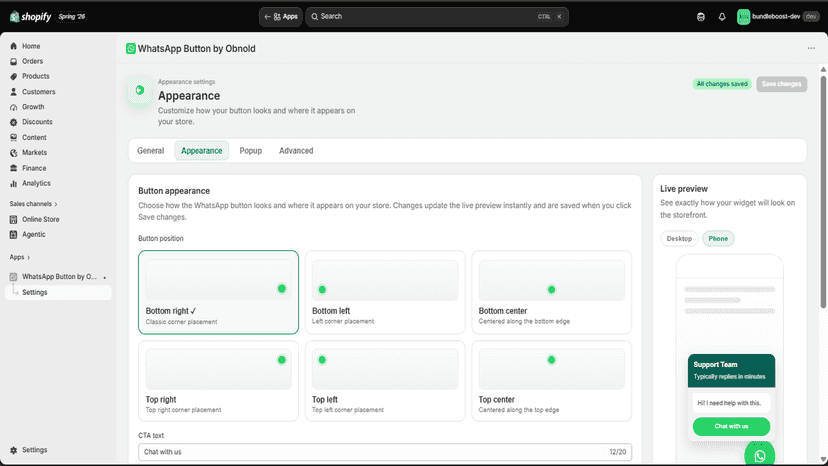Open bundleboost-dev account menu
828x466 pixels.
click(778, 17)
